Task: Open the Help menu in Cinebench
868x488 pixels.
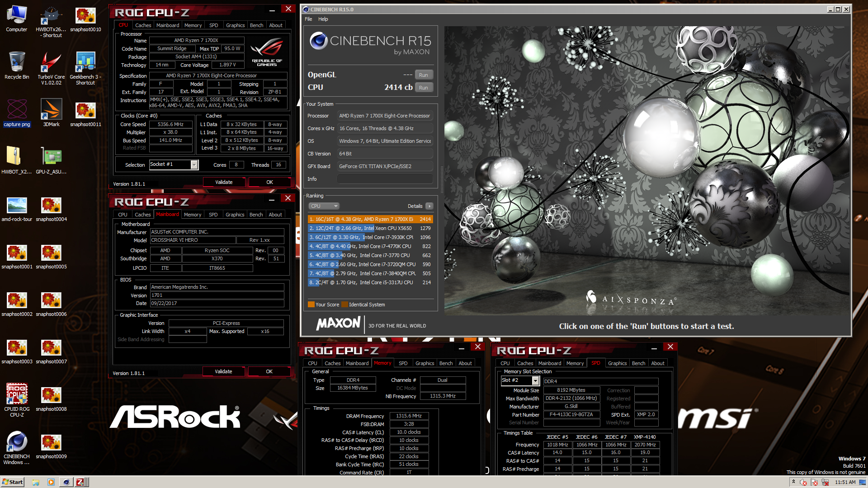Action: [x=323, y=19]
